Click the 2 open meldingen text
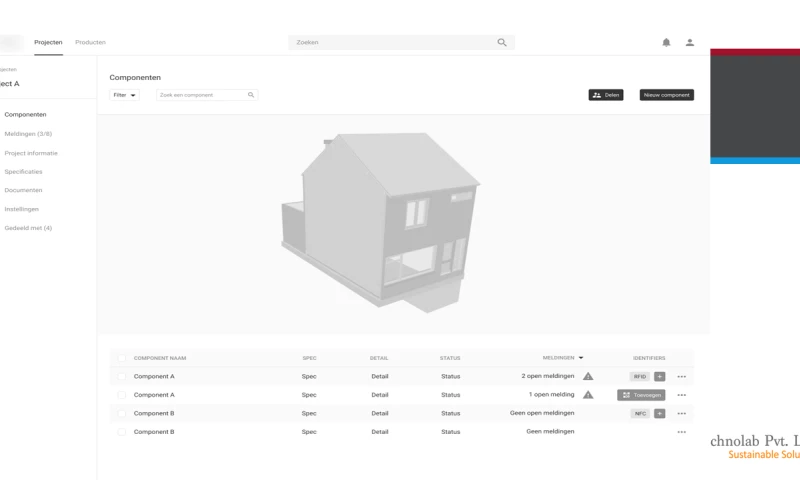The height and width of the screenshot is (480, 800). (547, 376)
